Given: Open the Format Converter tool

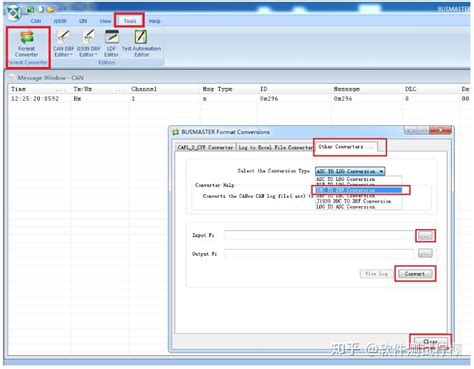Looking at the screenshot, I should coord(27,44).
